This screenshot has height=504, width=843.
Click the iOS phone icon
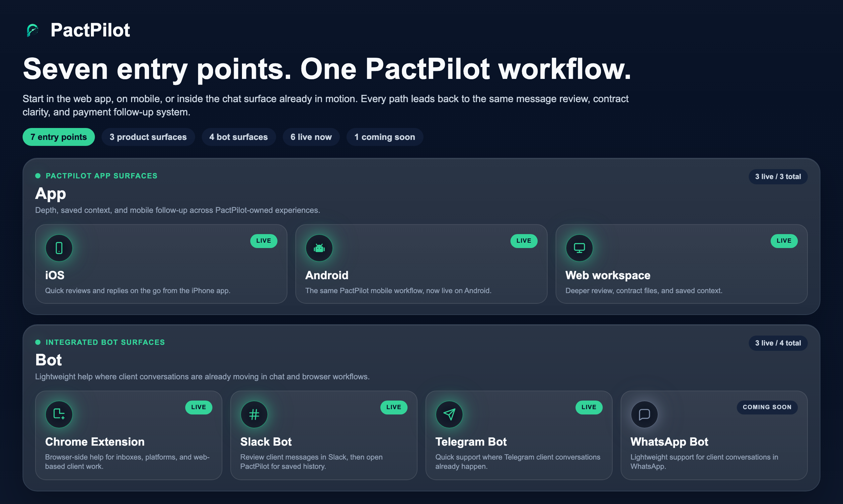(59, 248)
